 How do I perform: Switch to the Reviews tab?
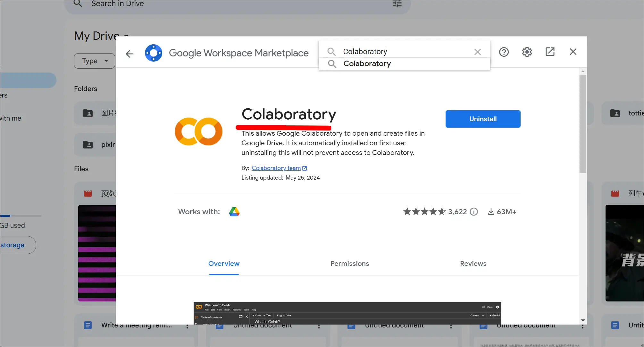pos(473,264)
